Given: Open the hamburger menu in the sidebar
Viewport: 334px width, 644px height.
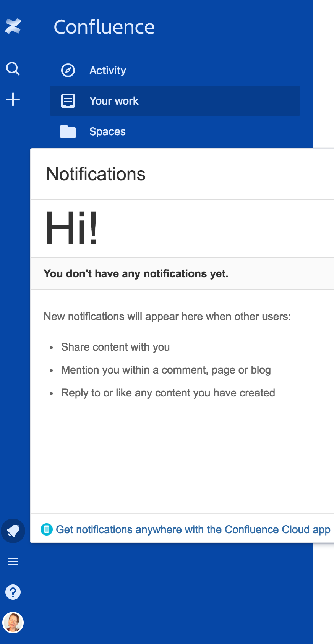Looking at the screenshot, I should point(13,561).
